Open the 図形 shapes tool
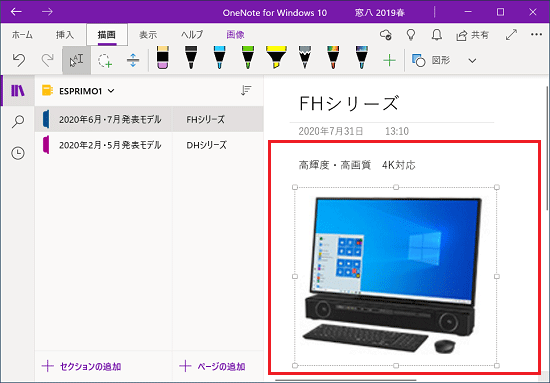The width and height of the screenshot is (550, 383). (x=431, y=60)
